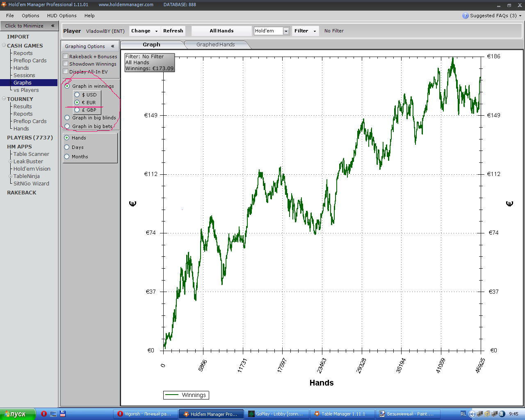
Task: Launch Opera from the quick launch bar
Action: point(44,414)
